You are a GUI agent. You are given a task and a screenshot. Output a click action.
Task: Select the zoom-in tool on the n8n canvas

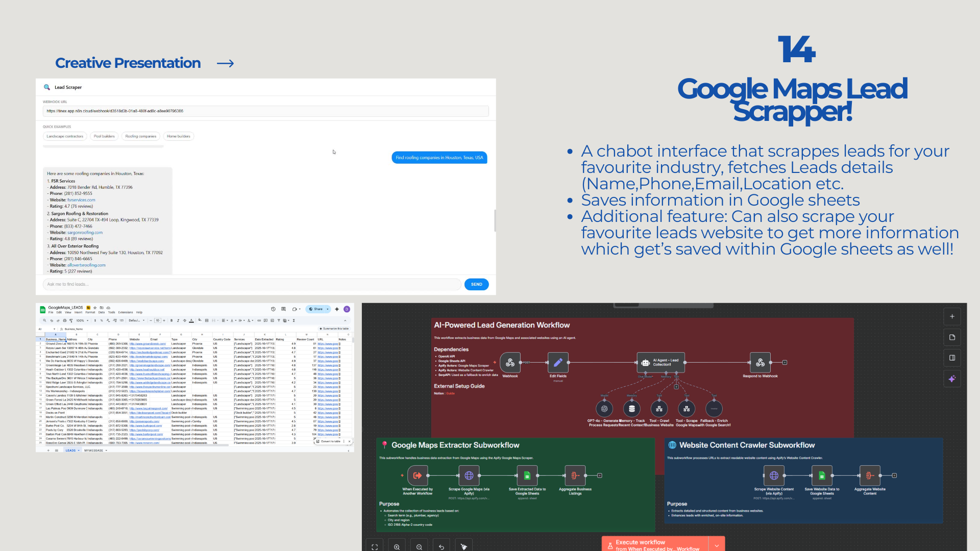(x=397, y=546)
